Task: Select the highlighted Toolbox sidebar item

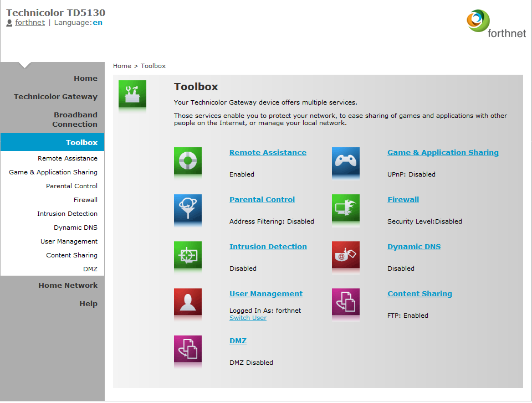Action: [52, 142]
